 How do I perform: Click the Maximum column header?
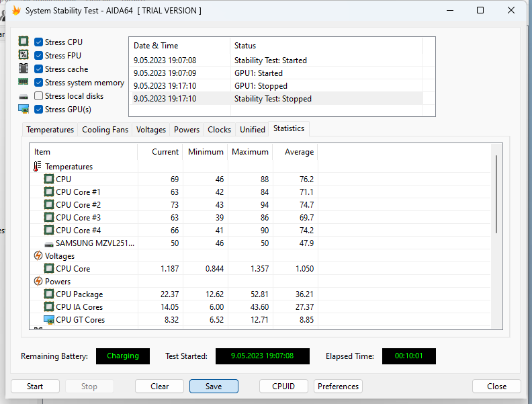click(251, 152)
